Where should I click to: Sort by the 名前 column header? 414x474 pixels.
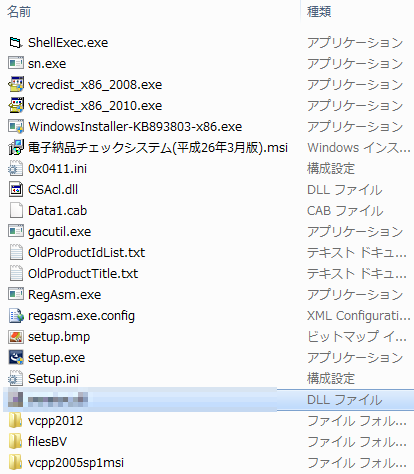19,12
